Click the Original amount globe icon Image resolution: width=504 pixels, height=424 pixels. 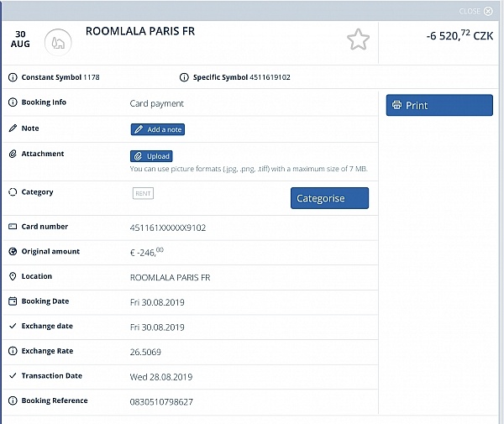[13, 252]
